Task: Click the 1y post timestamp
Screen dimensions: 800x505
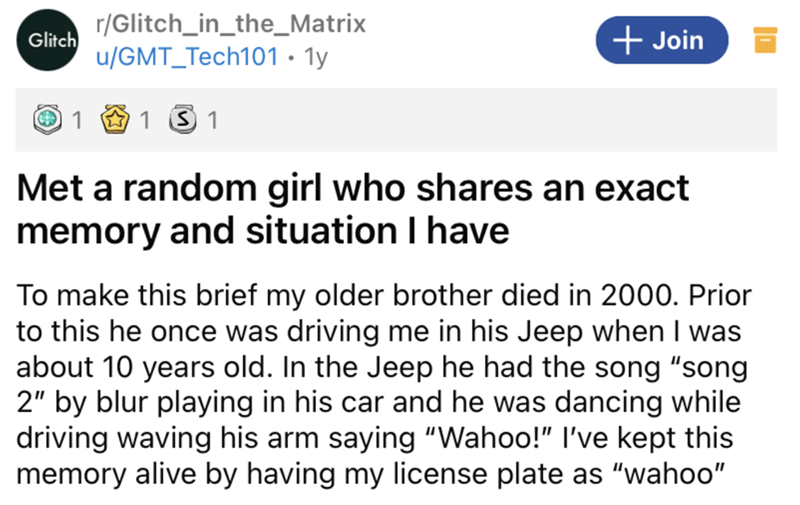Action: [x=317, y=57]
